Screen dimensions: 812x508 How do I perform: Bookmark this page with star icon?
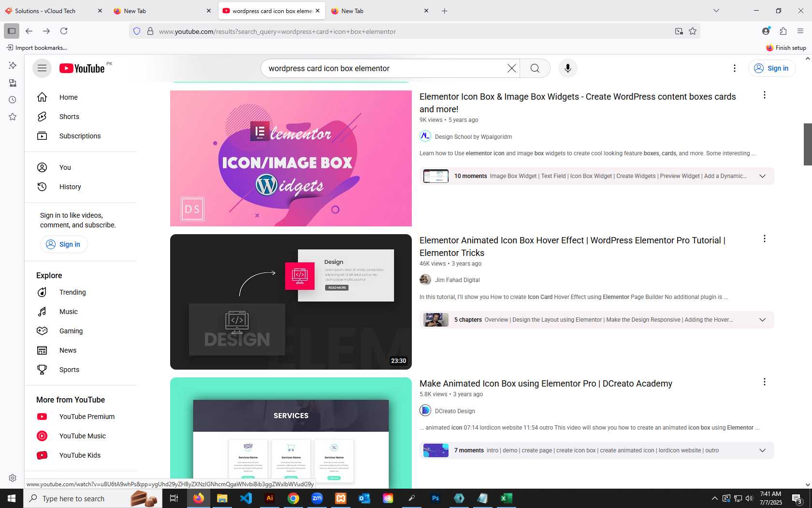pos(693,31)
